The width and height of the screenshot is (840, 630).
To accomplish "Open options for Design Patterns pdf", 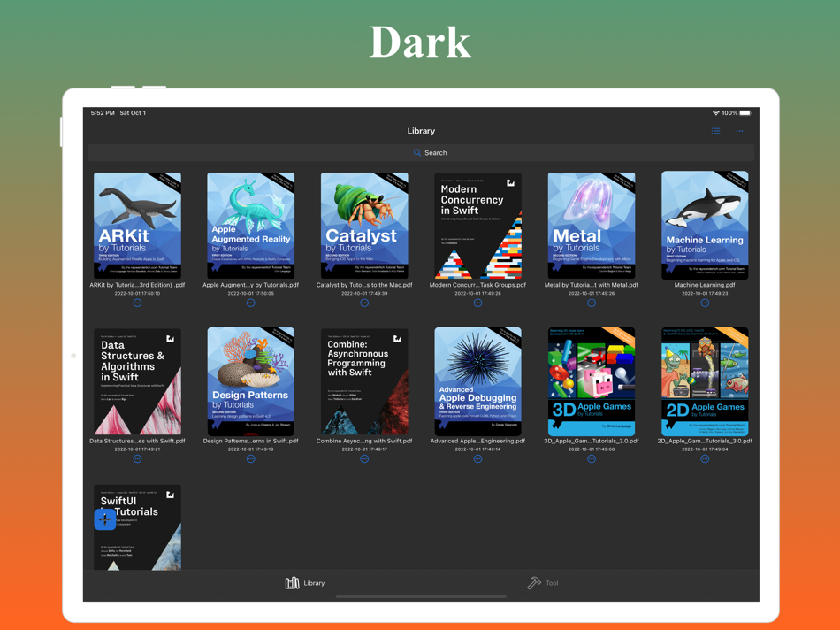I will (x=251, y=459).
